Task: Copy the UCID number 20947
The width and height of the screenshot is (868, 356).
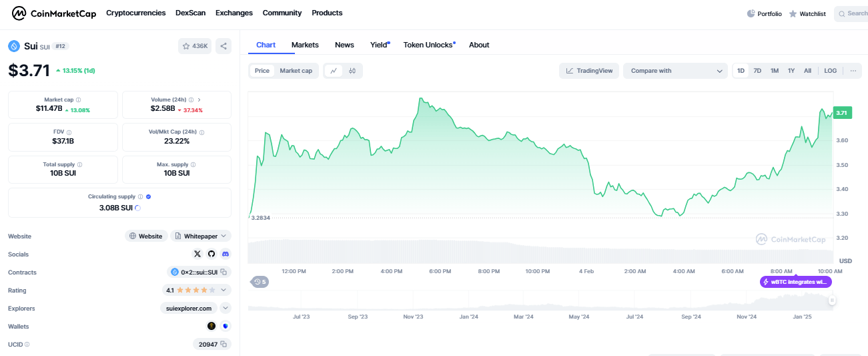Action: [225, 344]
